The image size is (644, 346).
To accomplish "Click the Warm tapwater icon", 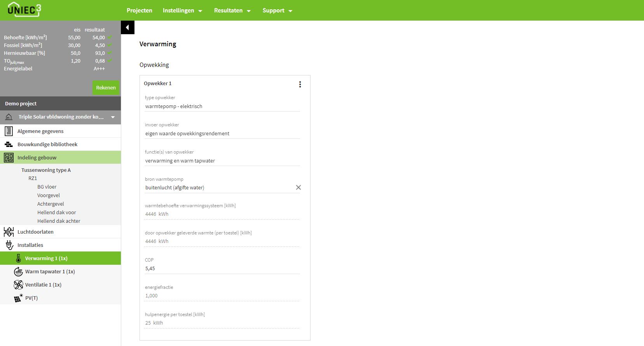I will click(x=18, y=272).
